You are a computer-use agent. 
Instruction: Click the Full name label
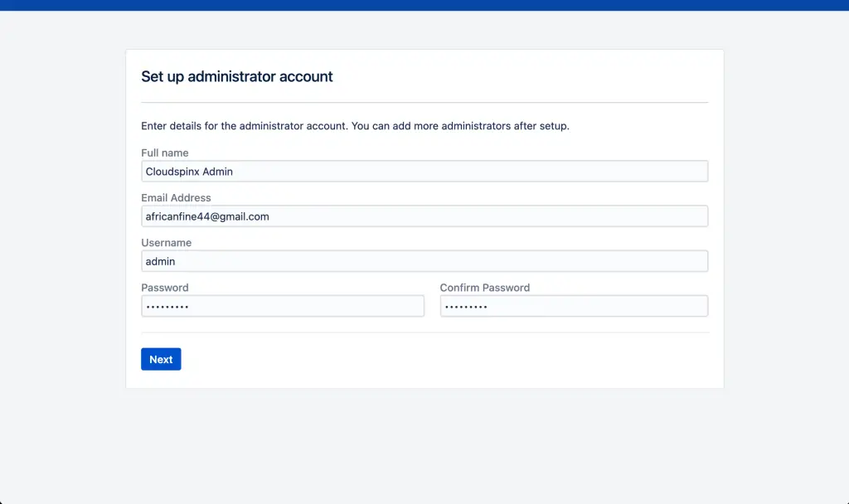pos(164,153)
